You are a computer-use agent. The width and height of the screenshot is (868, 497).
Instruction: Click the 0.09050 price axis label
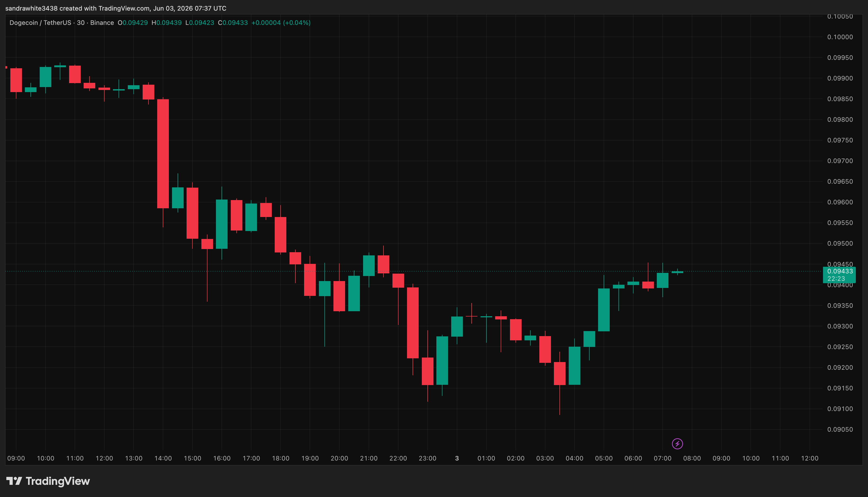(x=840, y=430)
